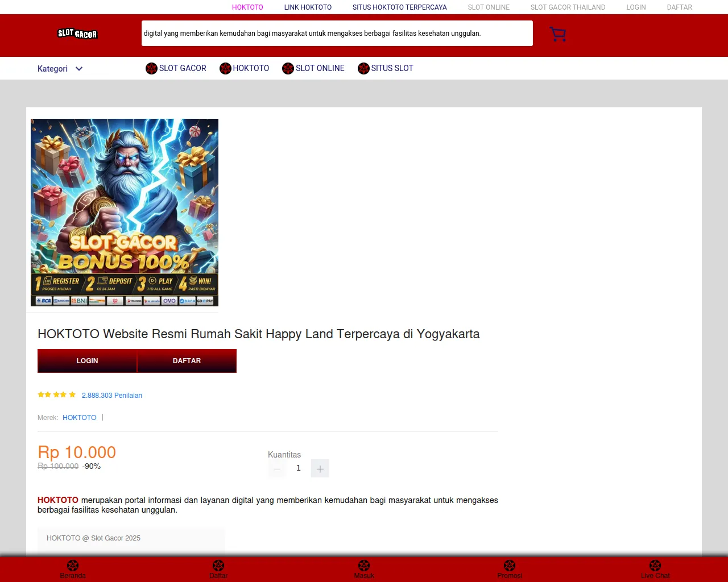
Task: Click the Rp 10.000 price text
Action: point(77,452)
